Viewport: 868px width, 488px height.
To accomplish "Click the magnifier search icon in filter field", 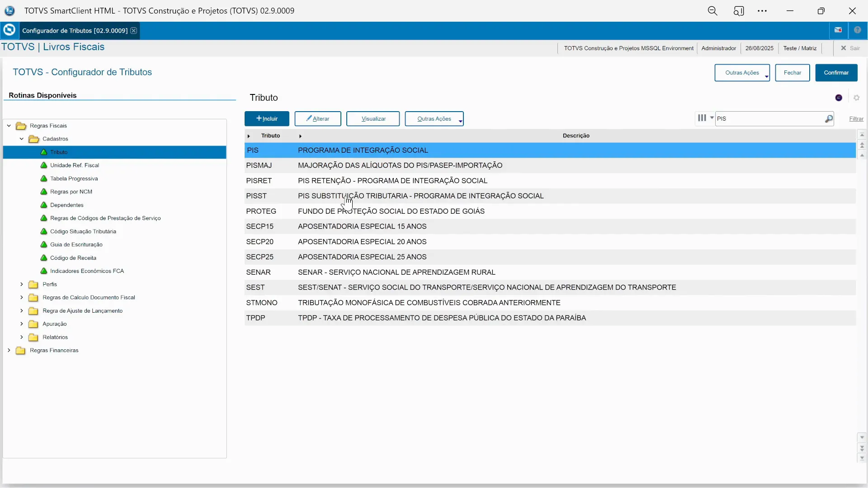I will pyautogui.click(x=829, y=118).
